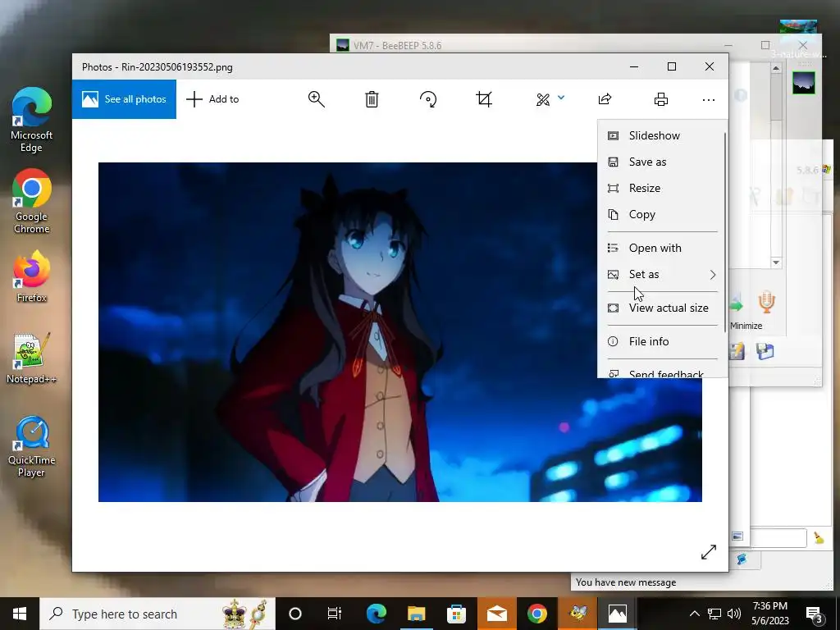840x630 pixels.
Task: Click the Photos app taskbar icon
Action: point(617,614)
